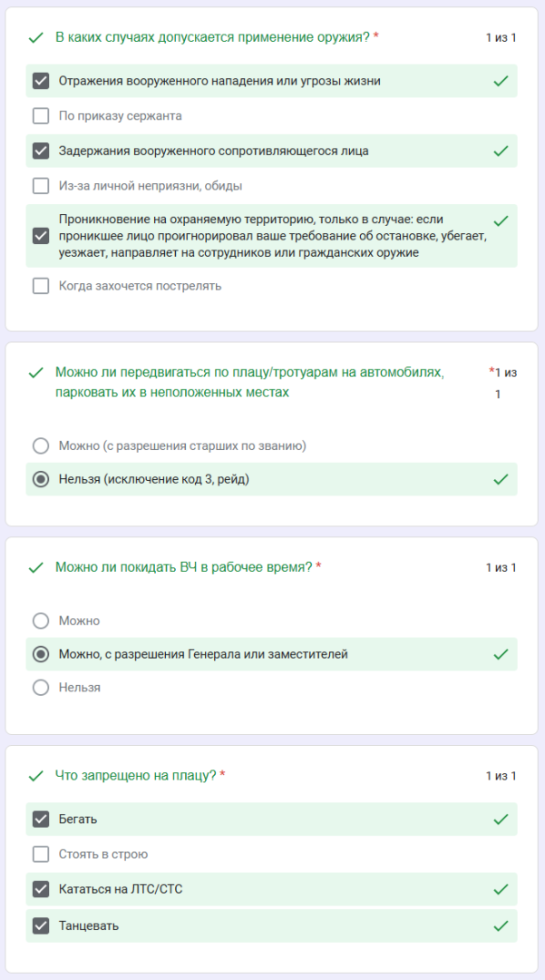Choose the 'Нельзя' radio under leaving ВЧ
This screenshot has width=545, height=980.
(x=41, y=688)
